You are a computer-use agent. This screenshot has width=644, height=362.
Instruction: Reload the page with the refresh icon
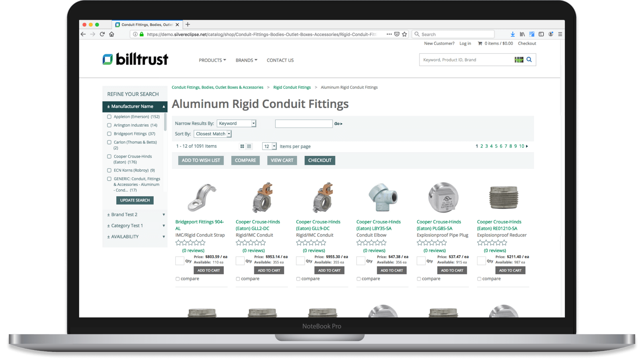click(x=102, y=34)
